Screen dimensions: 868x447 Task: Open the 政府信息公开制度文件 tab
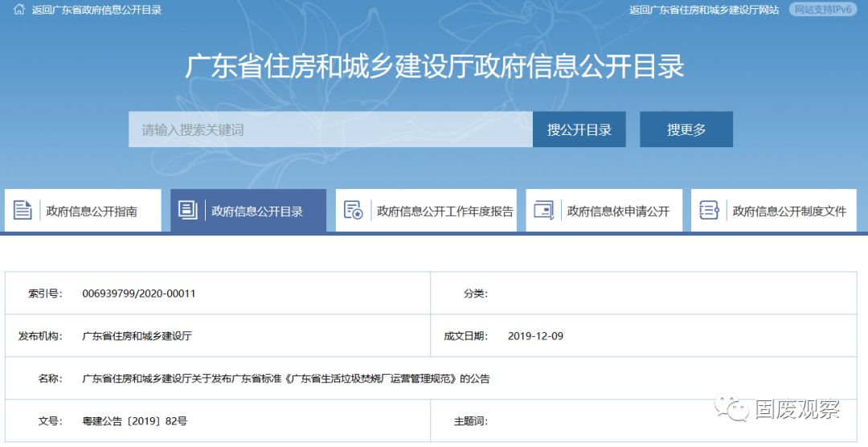coord(789,211)
